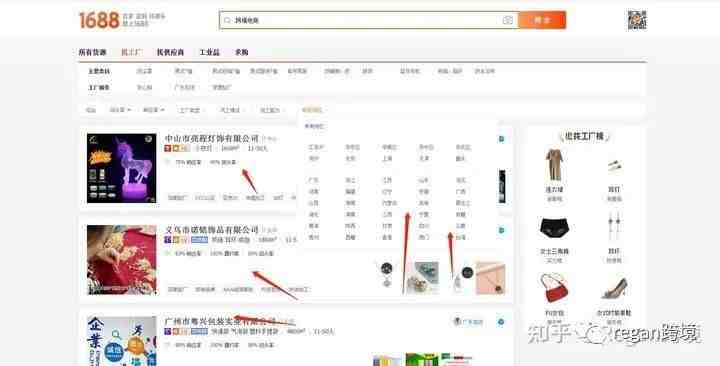Click the orange search button

[542, 20]
